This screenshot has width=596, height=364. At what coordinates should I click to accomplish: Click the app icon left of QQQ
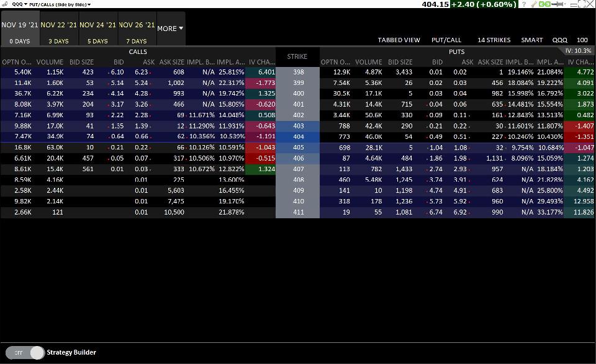coord(5,4)
